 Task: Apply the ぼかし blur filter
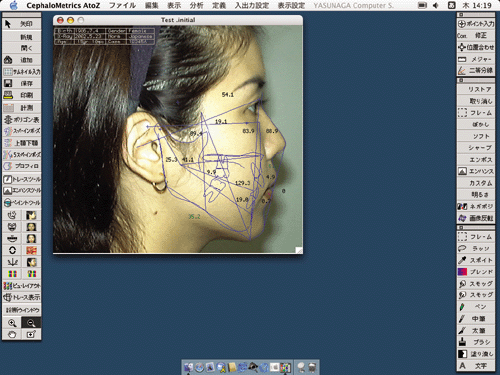coord(476,124)
